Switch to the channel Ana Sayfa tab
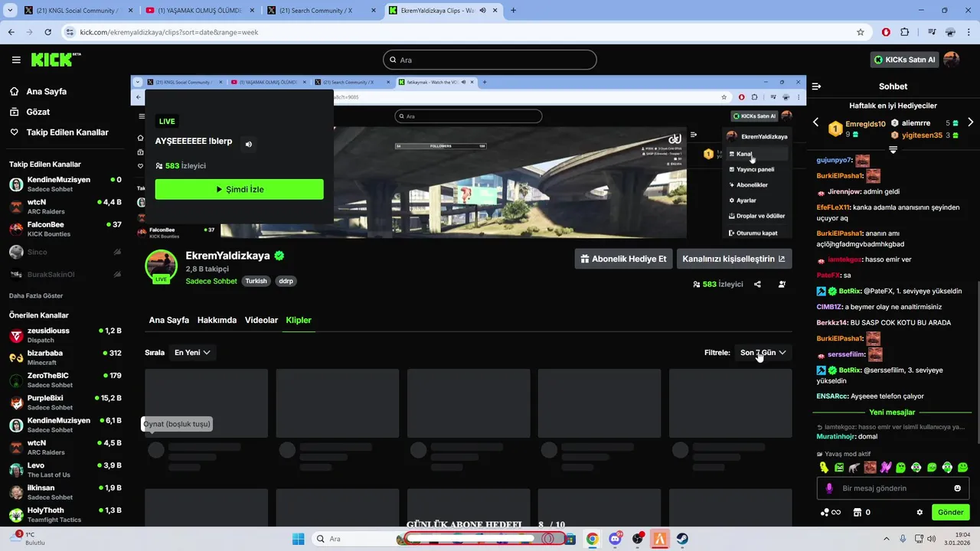980x551 pixels. (168, 320)
